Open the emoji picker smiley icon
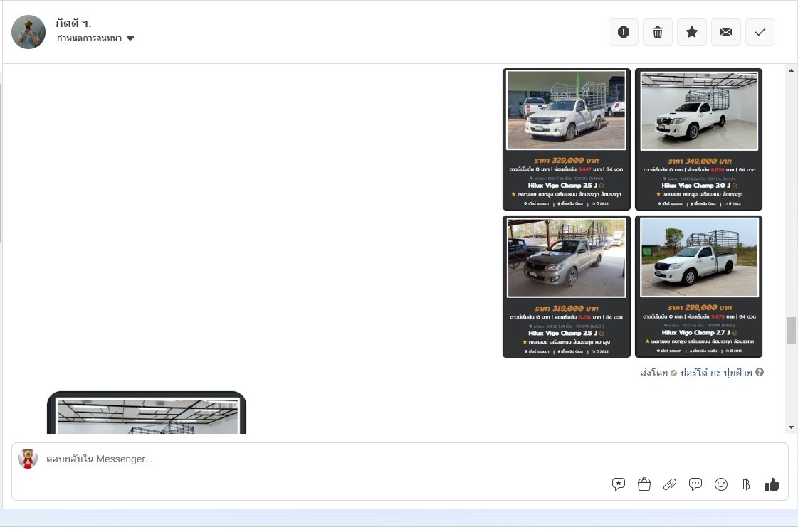This screenshot has width=798, height=532. pos(721,484)
